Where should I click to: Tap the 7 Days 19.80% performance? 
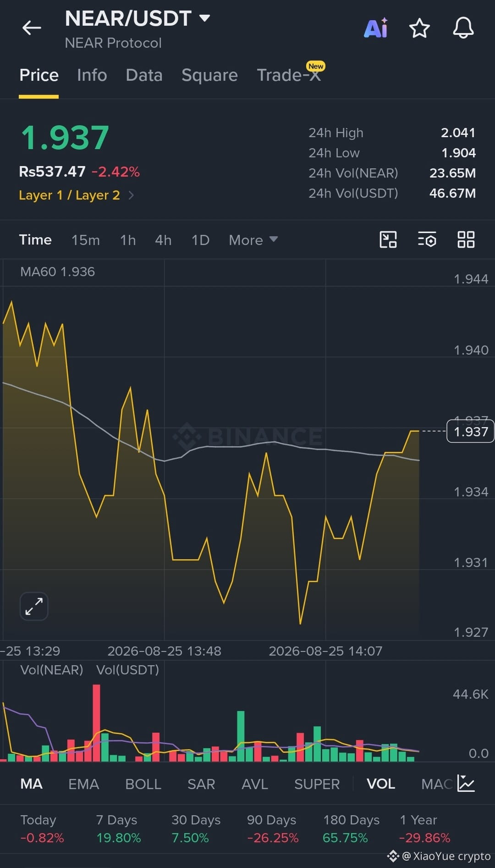118,829
